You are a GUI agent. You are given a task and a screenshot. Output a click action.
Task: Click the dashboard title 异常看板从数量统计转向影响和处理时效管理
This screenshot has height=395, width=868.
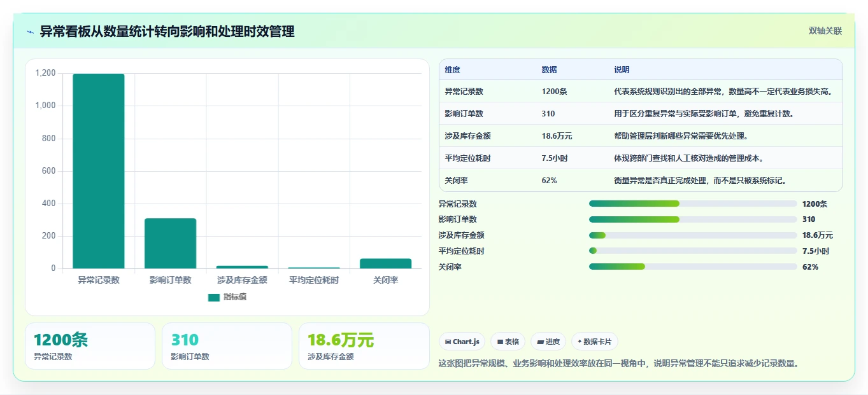[x=167, y=32]
